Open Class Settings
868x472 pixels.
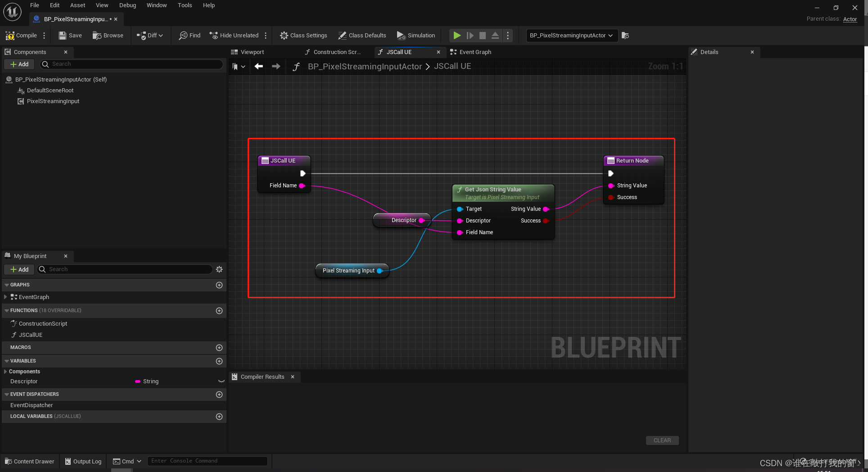(x=303, y=36)
